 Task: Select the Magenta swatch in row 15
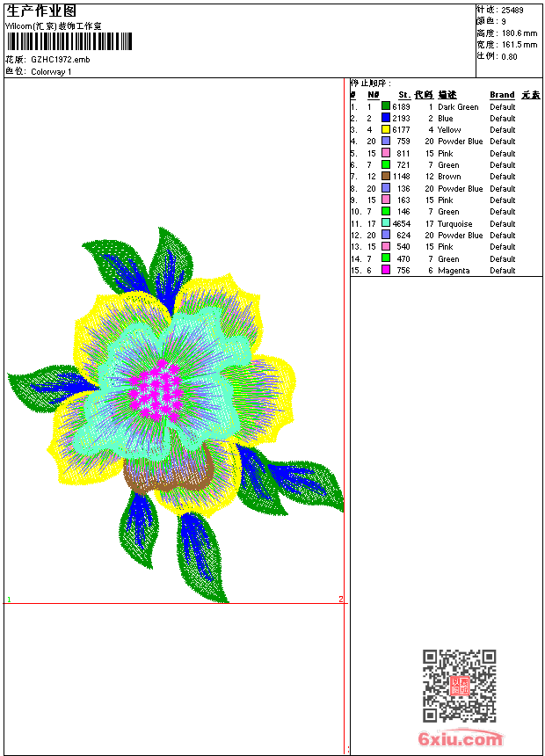click(x=386, y=270)
